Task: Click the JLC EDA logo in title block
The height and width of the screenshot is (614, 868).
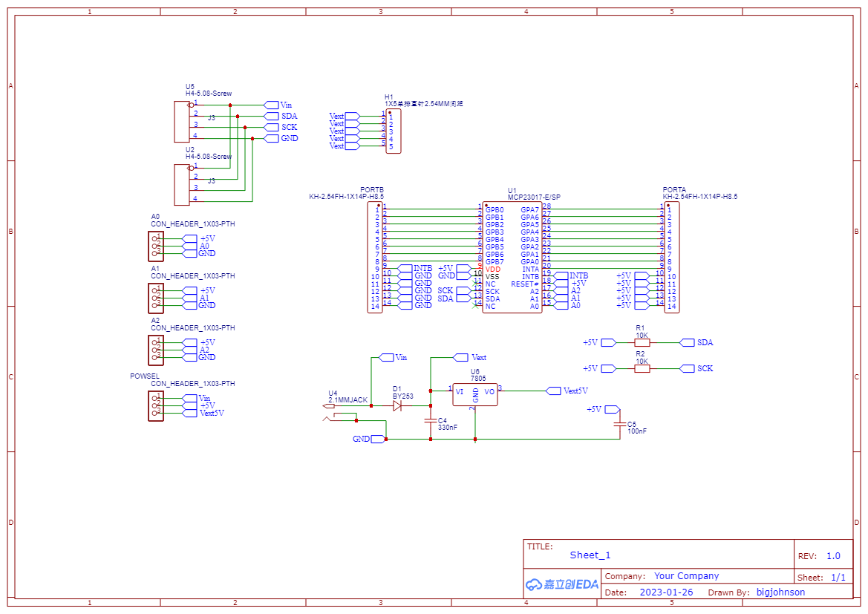Action: point(562,584)
